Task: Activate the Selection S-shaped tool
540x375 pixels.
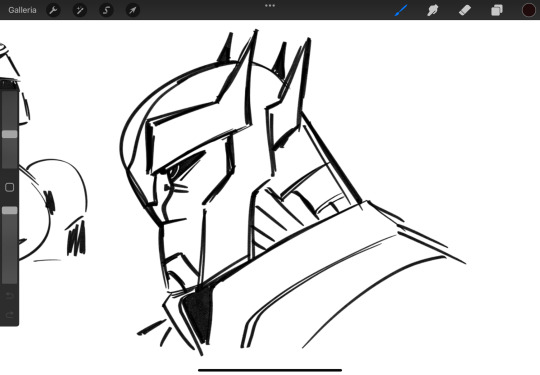Action: pyautogui.click(x=106, y=10)
